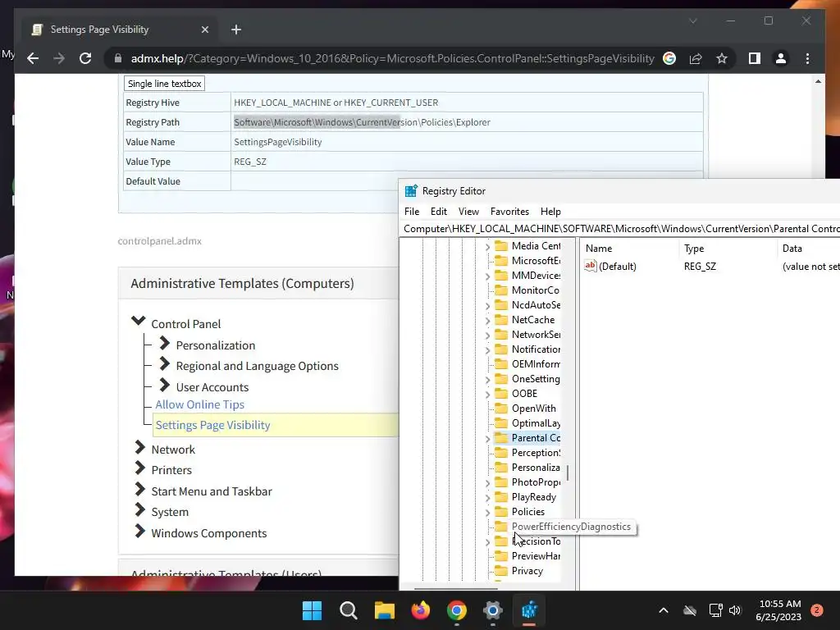Image resolution: width=840 pixels, height=630 pixels.
Task: Expand the NetCache registry key
Action: [x=487, y=321]
